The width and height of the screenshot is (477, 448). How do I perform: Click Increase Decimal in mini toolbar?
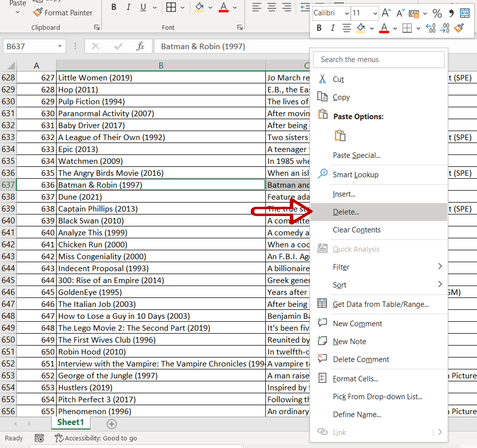pos(431,28)
